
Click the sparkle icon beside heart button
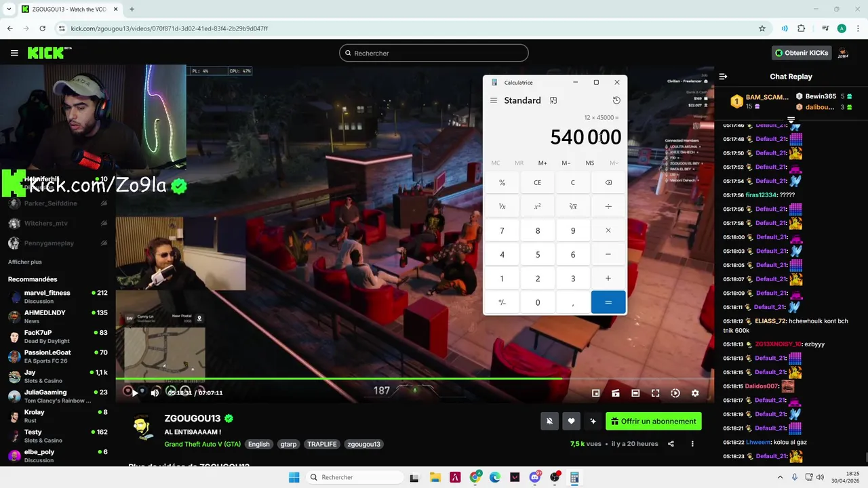tap(593, 421)
